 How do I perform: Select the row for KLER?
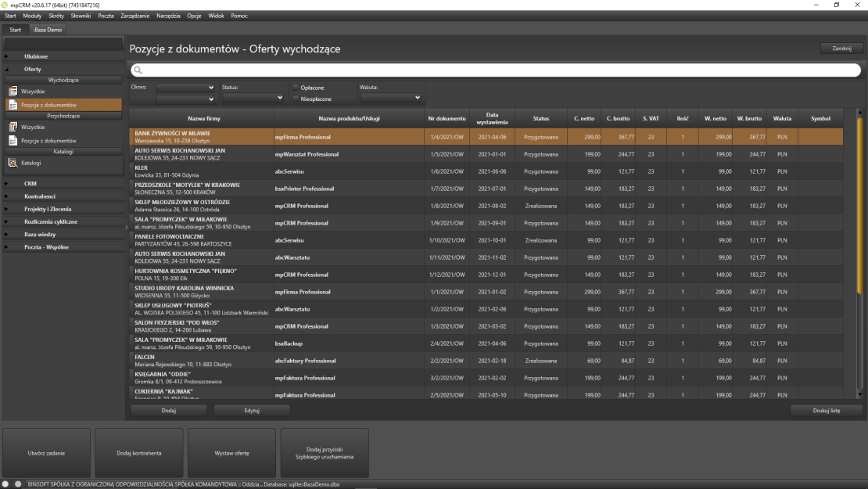486,171
